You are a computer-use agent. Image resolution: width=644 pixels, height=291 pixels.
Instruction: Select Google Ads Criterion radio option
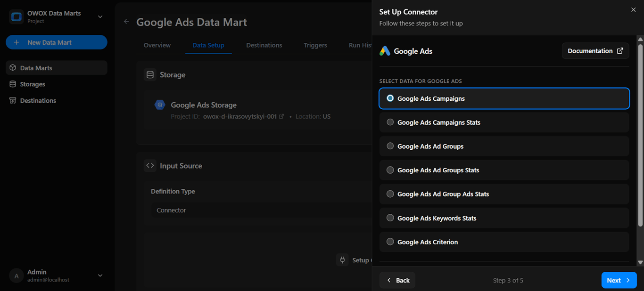[504, 242]
